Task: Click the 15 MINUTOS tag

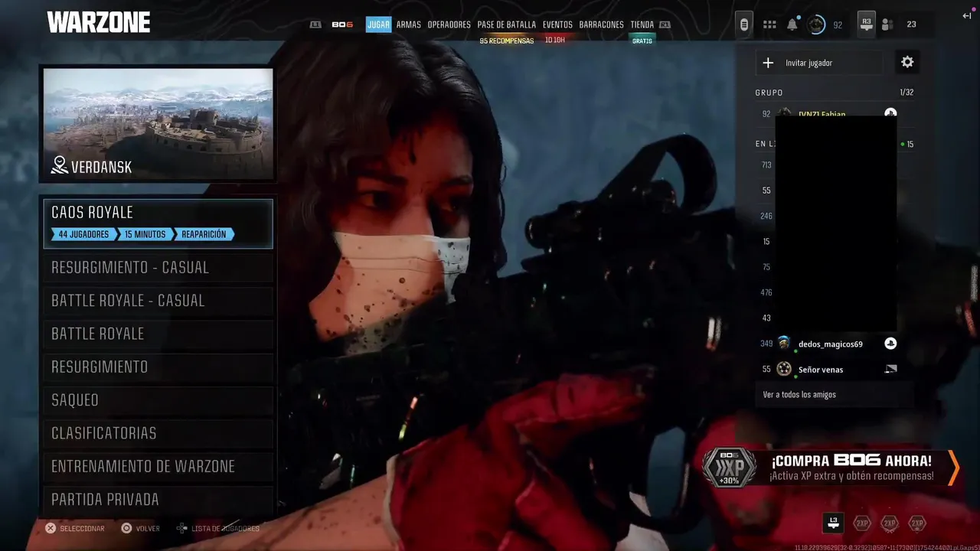Action: [x=145, y=234]
